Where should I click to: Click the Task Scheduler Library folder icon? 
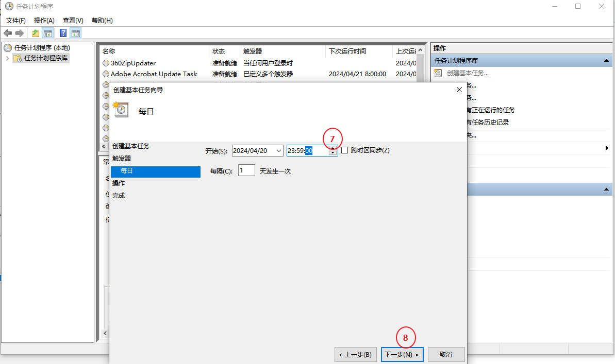[17, 58]
